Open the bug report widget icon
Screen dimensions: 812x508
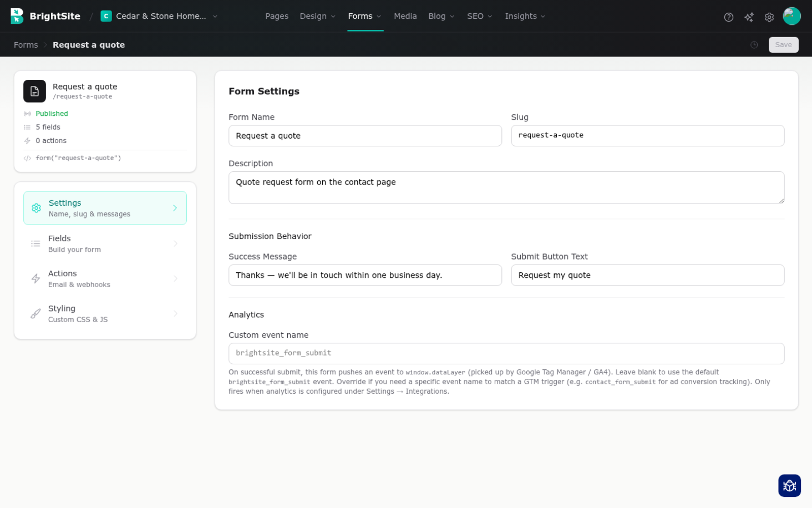click(x=790, y=486)
